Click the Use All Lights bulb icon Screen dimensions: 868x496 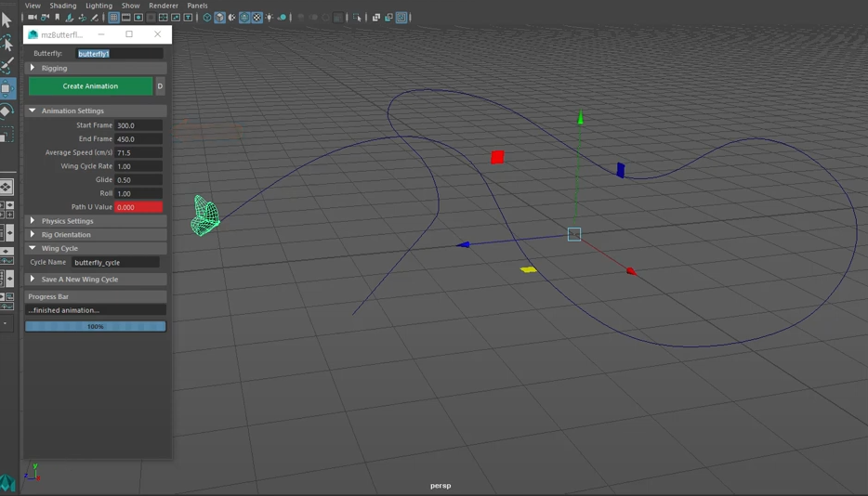269,17
